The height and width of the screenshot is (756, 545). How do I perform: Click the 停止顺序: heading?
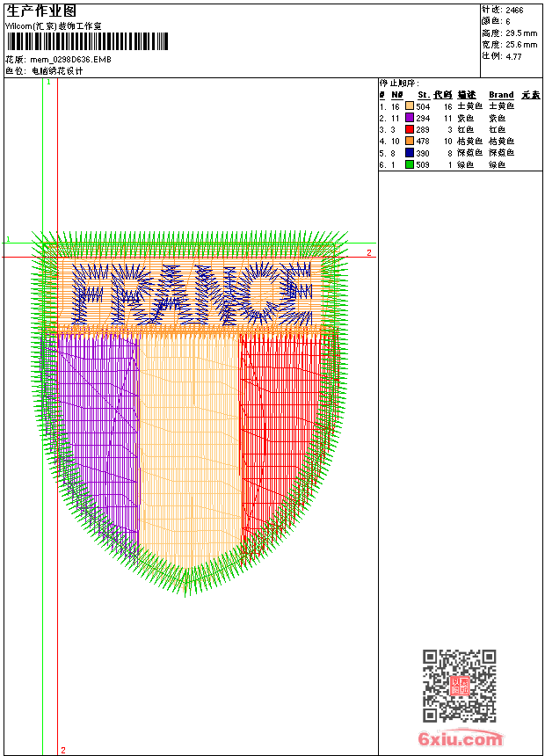click(x=399, y=84)
